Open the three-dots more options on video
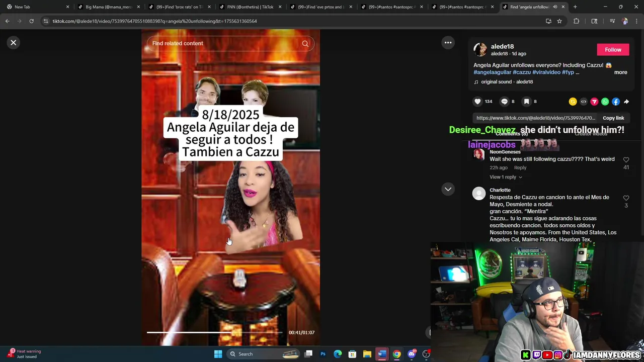The width and height of the screenshot is (644, 362). coord(448,43)
